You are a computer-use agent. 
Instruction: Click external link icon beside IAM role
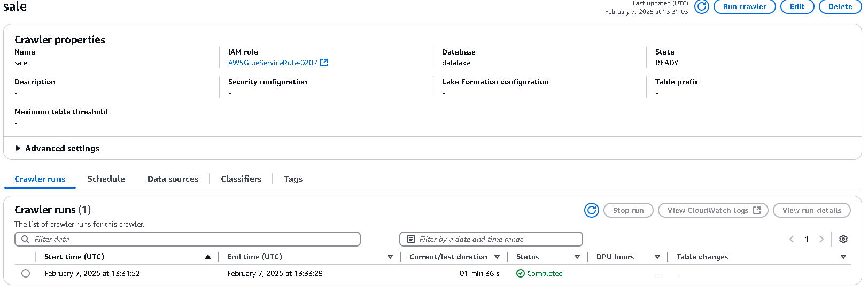point(323,63)
